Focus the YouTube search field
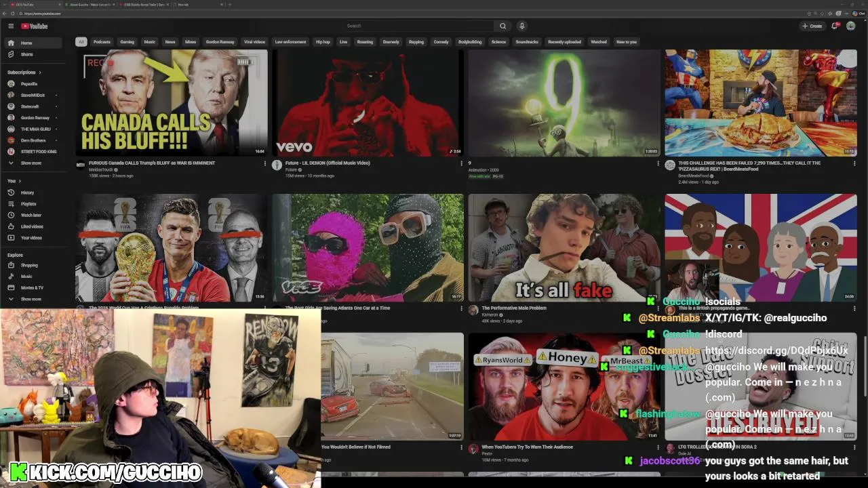 pos(418,26)
